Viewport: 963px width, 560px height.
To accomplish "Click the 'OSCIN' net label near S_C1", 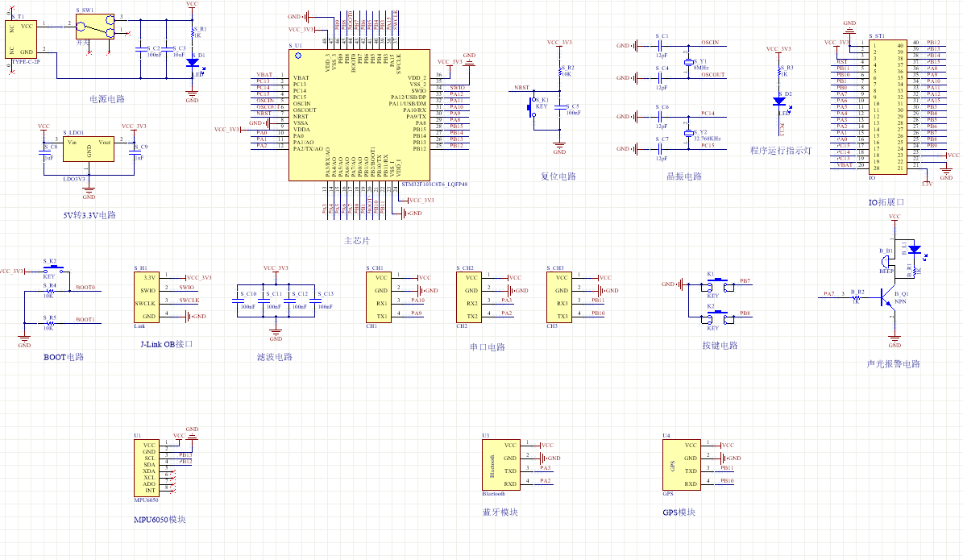I will [x=710, y=43].
